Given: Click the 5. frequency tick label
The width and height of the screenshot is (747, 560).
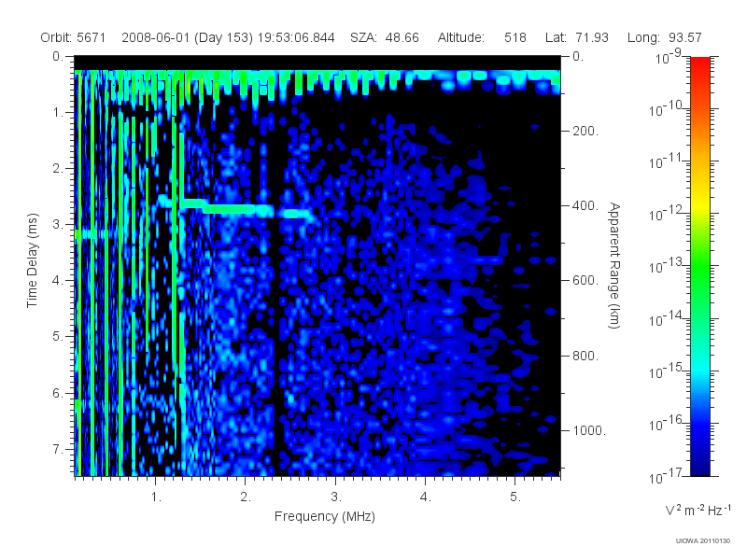Looking at the screenshot, I should (515, 497).
